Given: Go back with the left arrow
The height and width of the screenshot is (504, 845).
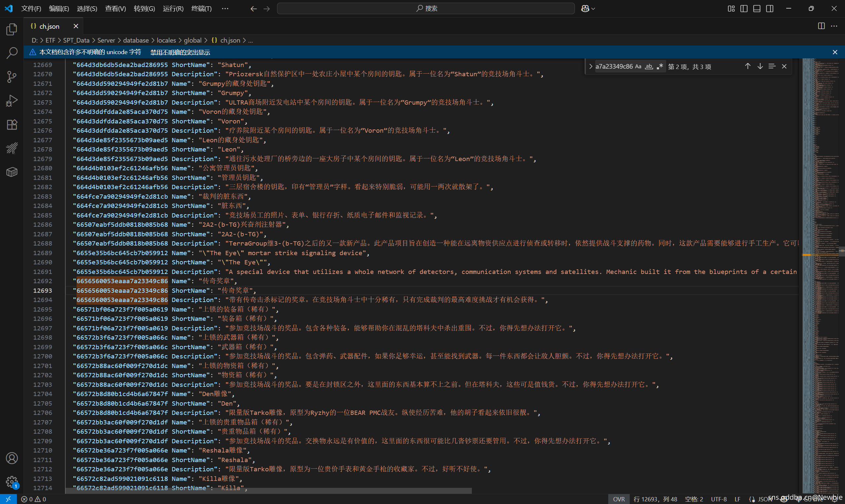Looking at the screenshot, I should 254,9.
